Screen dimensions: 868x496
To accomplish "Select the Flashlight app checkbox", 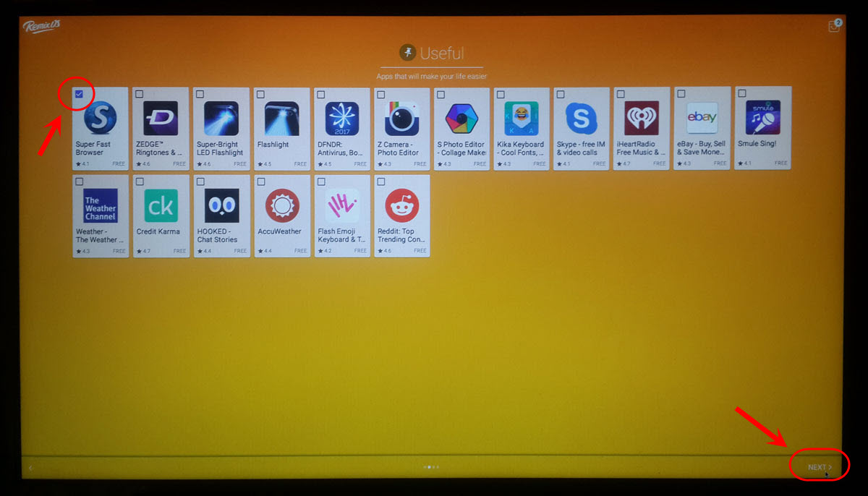I will [260, 94].
